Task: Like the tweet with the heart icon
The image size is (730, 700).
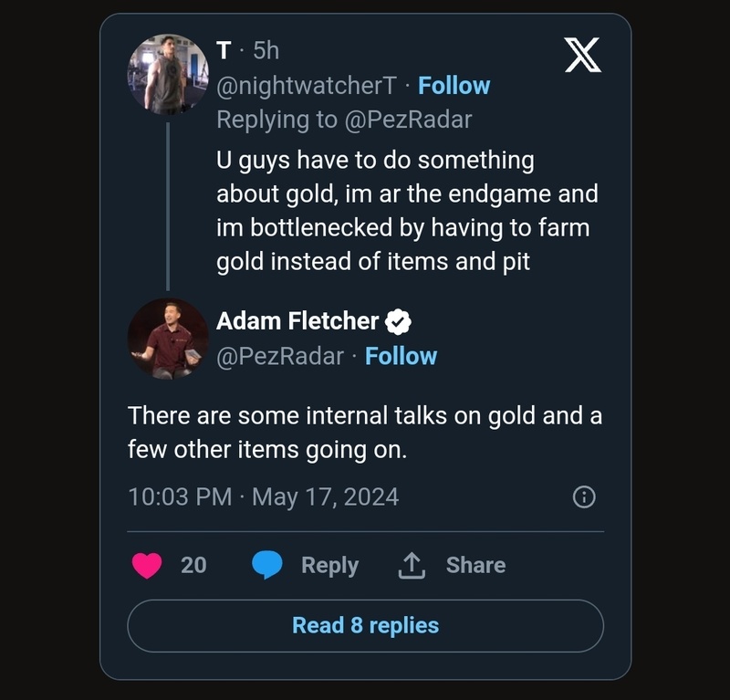Action: click(147, 566)
